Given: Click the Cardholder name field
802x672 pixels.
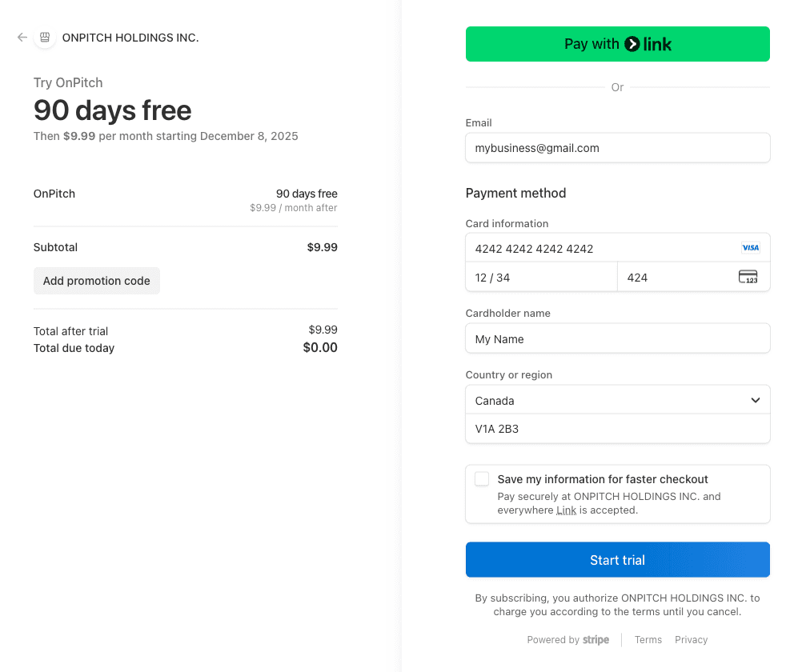Looking at the screenshot, I should [x=617, y=338].
